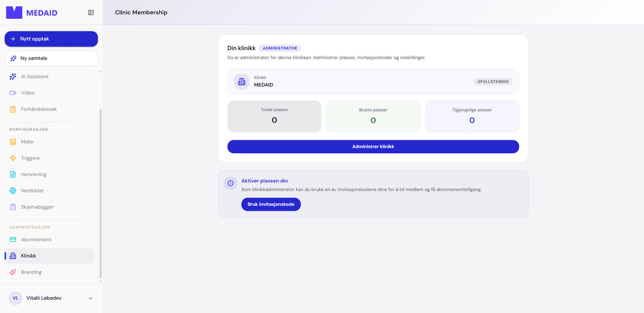Image resolution: width=644 pixels, height=313 pixels.
Task: Open the Nettkilder globe icon
Action: [13, 191]
